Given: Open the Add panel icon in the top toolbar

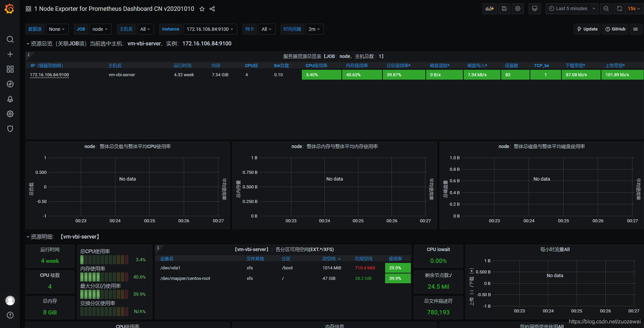Looking at the screenshot, I should pyautogui.click(x=489, y=8).
